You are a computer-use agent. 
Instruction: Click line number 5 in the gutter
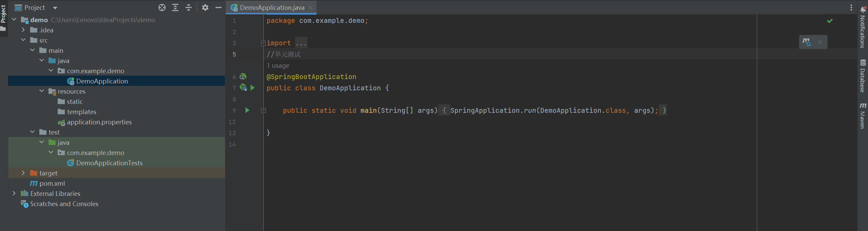[x=234, y=54]
